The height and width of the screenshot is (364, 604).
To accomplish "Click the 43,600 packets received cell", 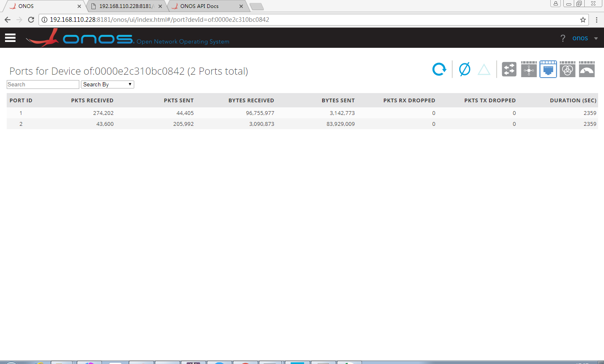I will (105, 124).
